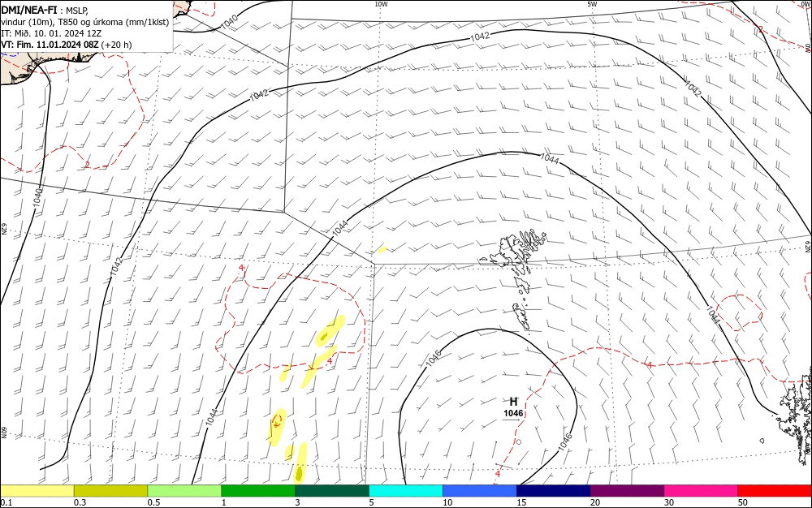Click the navy 15–20 mm legend swatch
This screenshot has height=508, width=812.
(x=554, y=491)
